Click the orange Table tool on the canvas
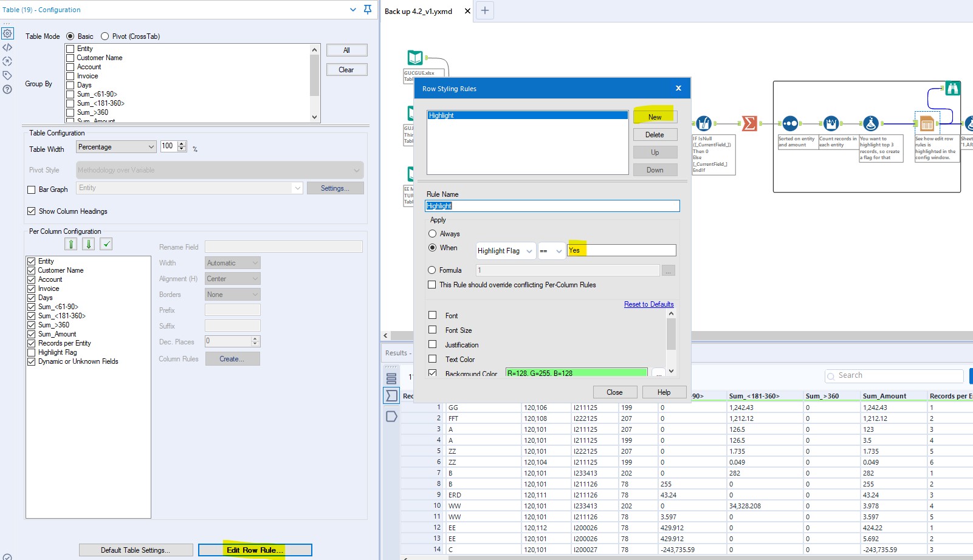 tap(927, 124)
